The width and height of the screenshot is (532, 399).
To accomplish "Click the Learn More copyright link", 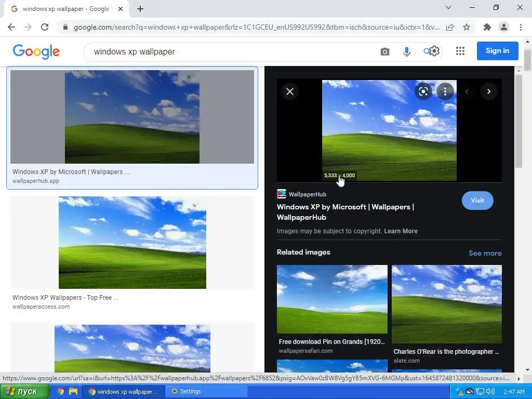I will pos(401,231).
